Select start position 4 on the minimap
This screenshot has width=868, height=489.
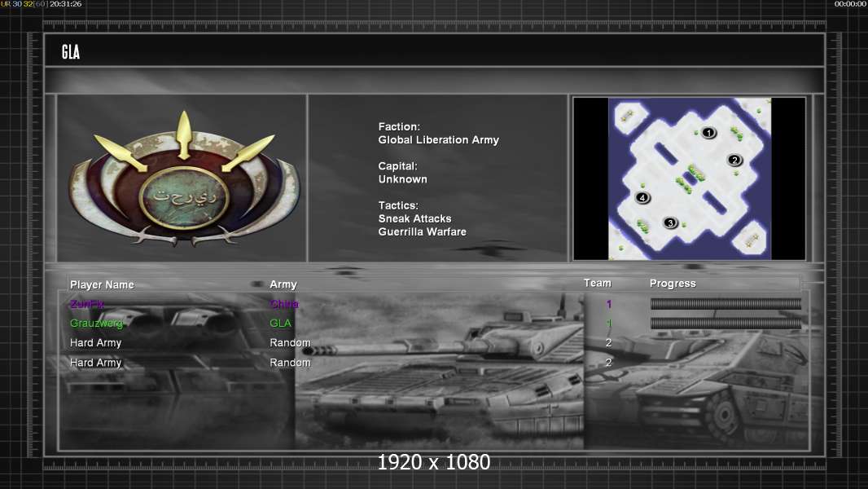(x=642, y=197)
